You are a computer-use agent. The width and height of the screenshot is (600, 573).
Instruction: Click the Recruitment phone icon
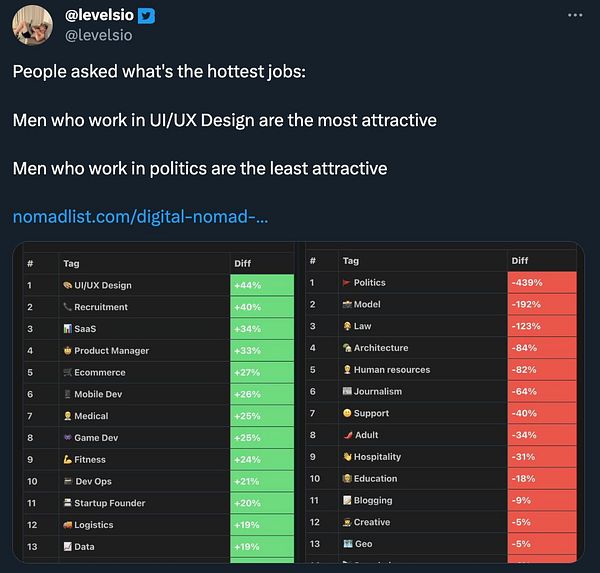[x=67, y=307]
